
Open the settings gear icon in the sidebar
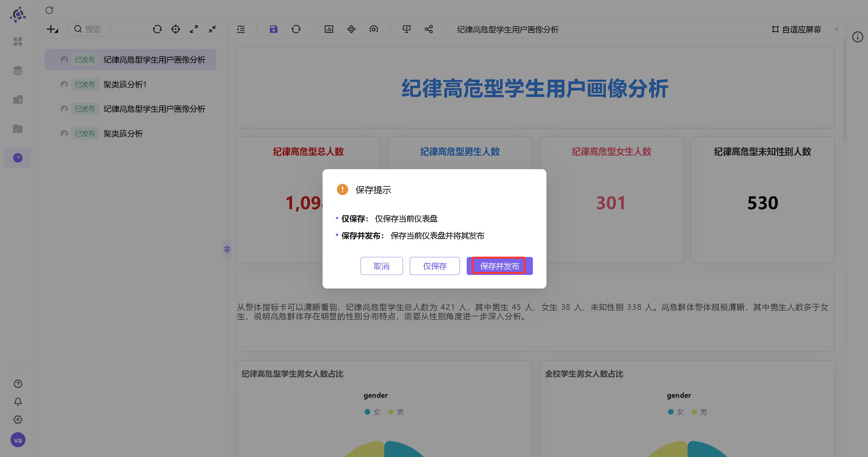pyautogui.click(x=18, y=420)
